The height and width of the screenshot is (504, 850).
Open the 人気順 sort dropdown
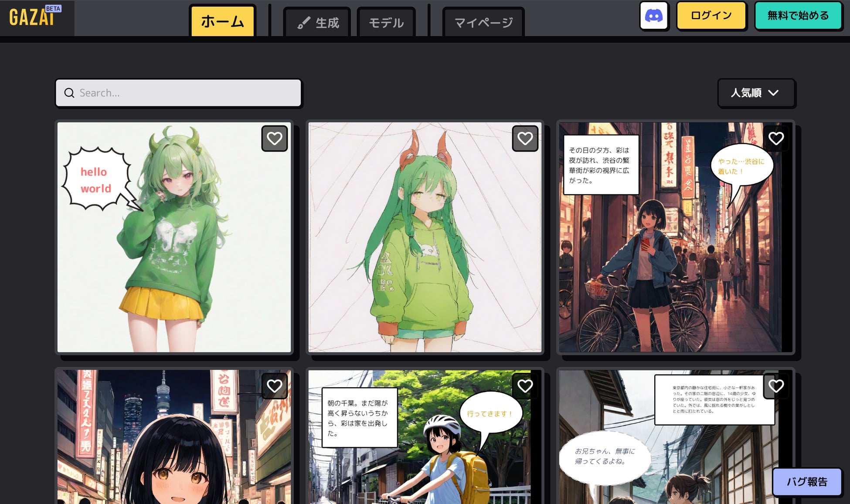pos(746,93)
